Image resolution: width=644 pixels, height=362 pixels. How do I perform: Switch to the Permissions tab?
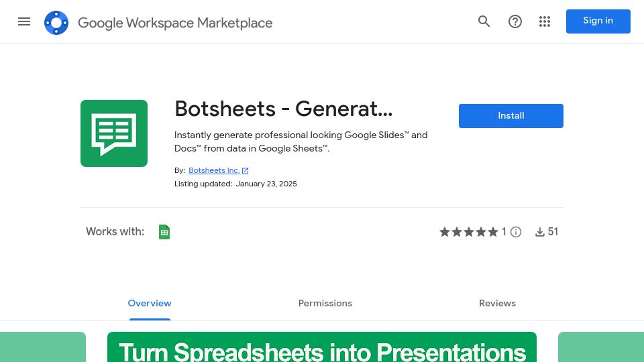pos(325,303)
